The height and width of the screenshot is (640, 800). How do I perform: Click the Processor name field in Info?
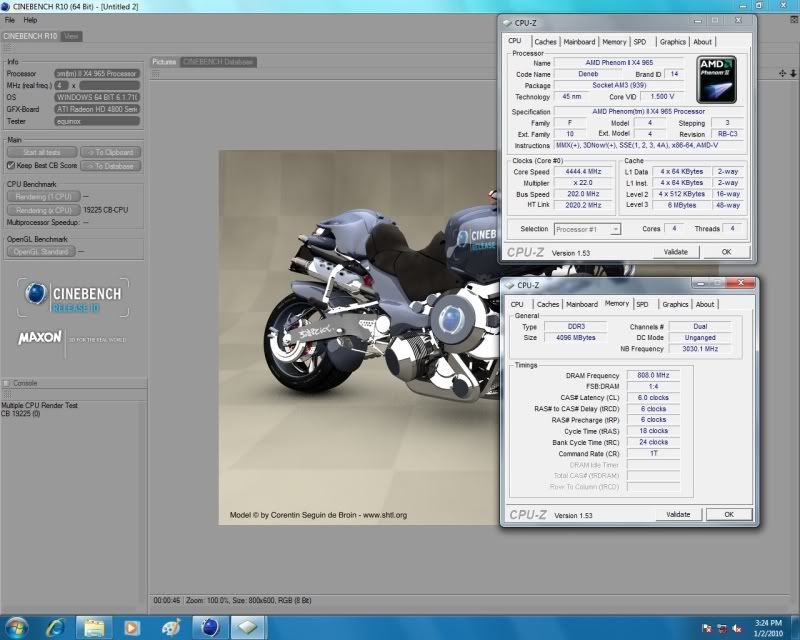97,73
